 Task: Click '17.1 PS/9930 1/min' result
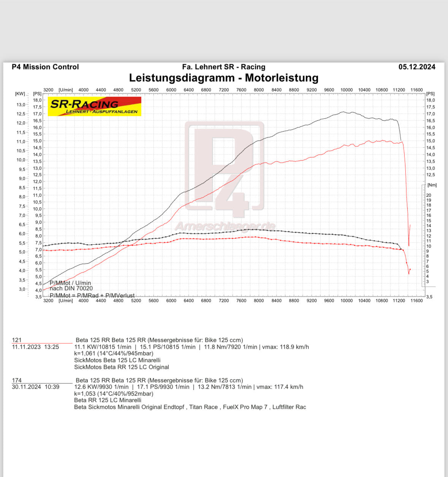pyautogui.click(x=163, y=387)
